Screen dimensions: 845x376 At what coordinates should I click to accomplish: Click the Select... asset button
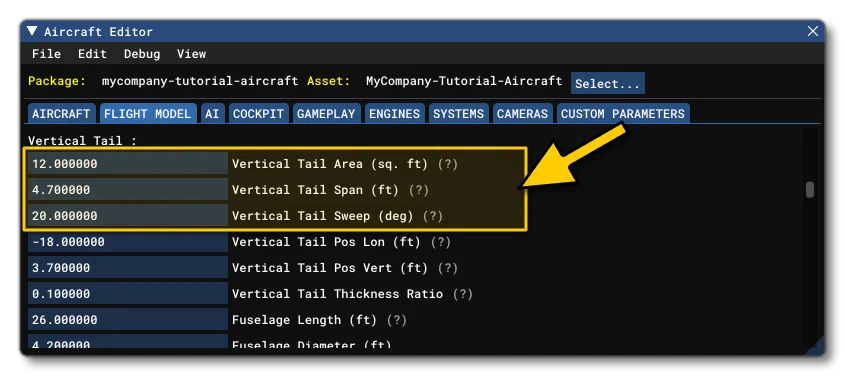pyautogui.click(x=607, y=83)
